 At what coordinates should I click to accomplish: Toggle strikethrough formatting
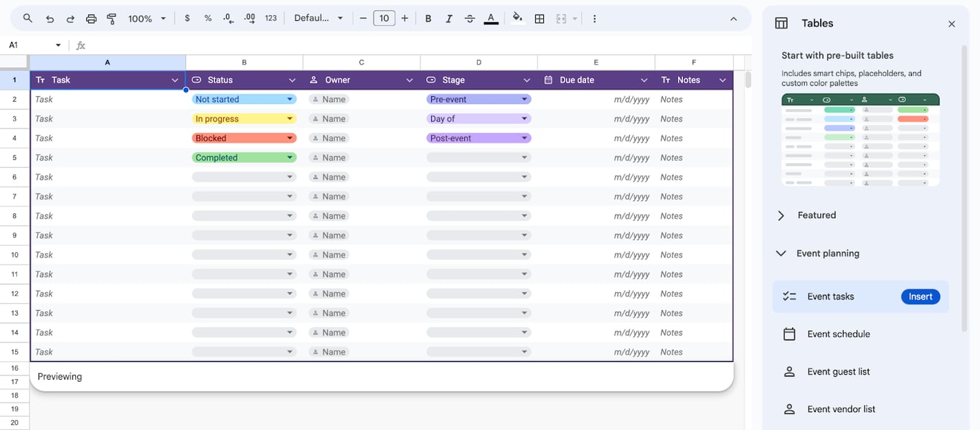[x=470, y=19]
